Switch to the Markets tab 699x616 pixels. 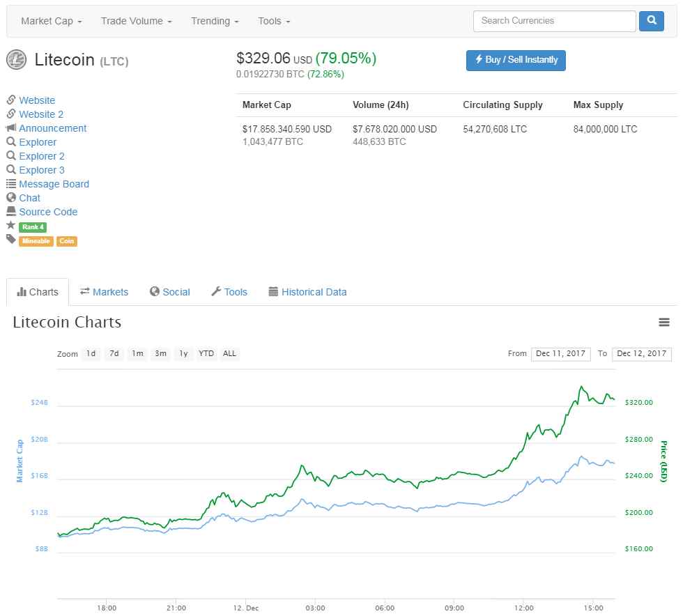click(105, 292)
